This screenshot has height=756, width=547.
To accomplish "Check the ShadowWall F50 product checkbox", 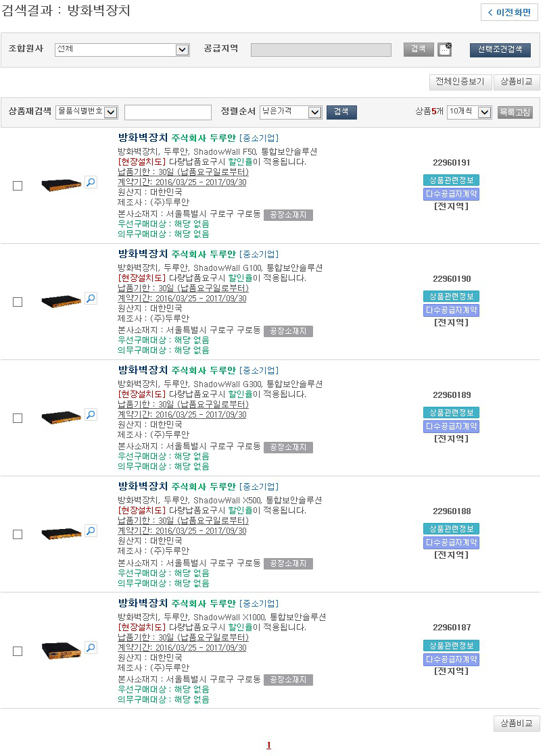I will click(18, 186).
